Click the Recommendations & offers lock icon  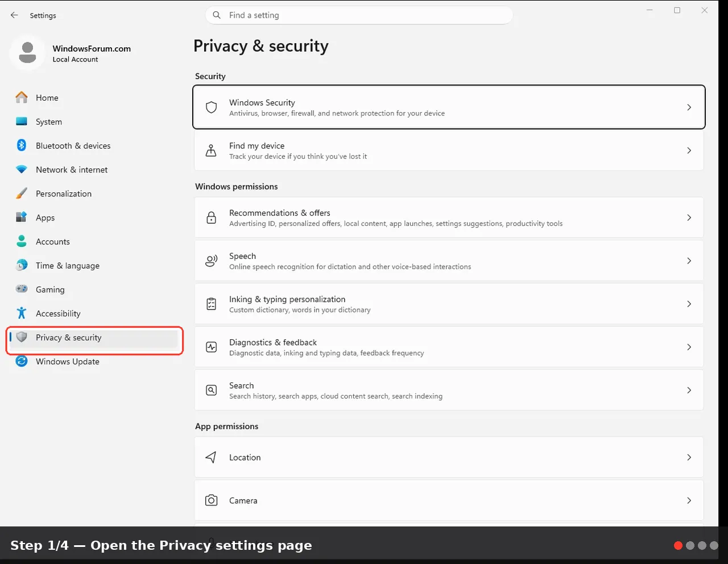pyautogui.click(x=211, y=217)
